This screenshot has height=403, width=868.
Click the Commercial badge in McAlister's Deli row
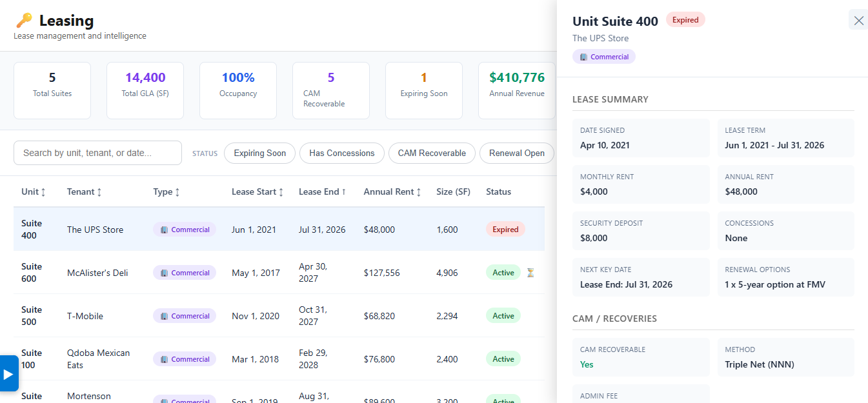(185, 273)
